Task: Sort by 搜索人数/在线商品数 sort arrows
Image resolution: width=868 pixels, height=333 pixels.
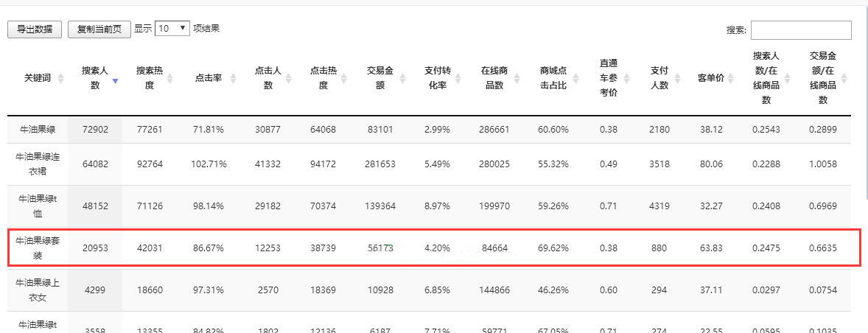Action: coord(788,79)
